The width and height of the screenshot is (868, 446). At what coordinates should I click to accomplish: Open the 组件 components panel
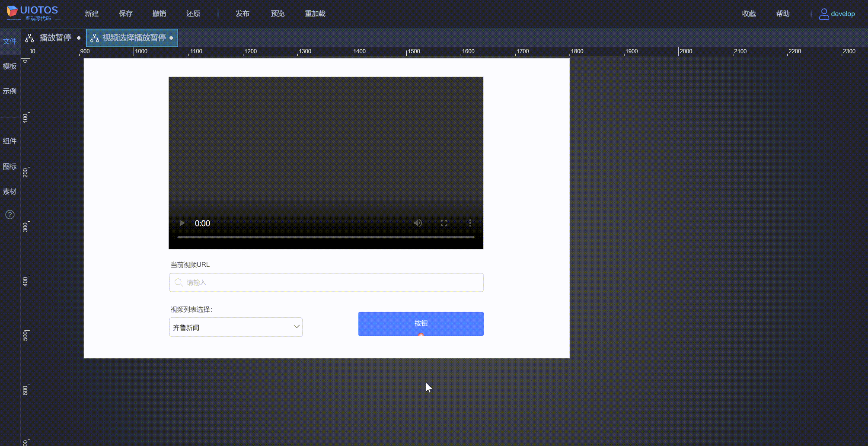[x=10, y=141]
